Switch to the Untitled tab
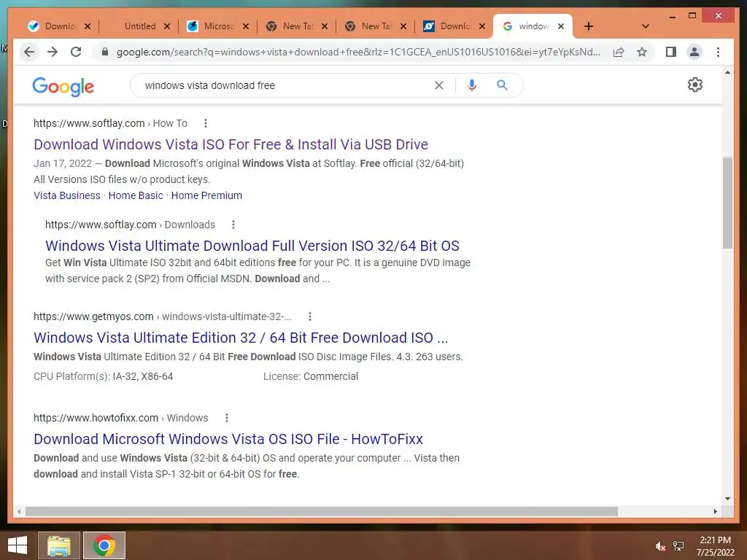This screenshot has height=560, width=747. pyautogui.click(x=138, y=26)
